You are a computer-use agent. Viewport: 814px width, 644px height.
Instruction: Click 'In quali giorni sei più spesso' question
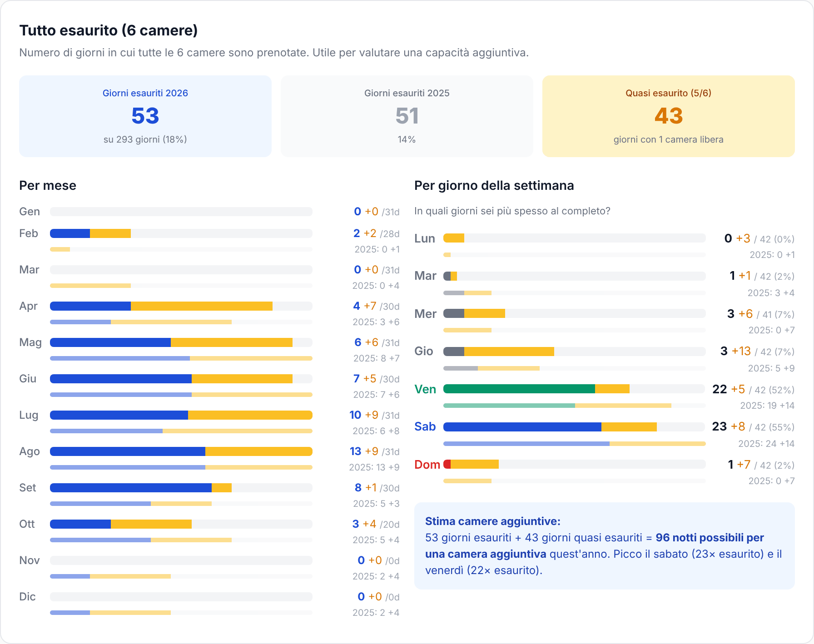tap(512, 211)
